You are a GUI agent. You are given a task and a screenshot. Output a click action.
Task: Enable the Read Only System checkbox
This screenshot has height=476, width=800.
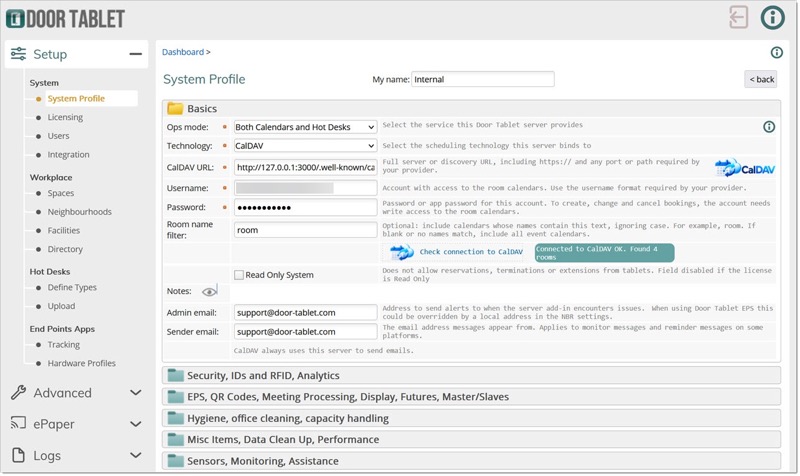click(239, 275)
